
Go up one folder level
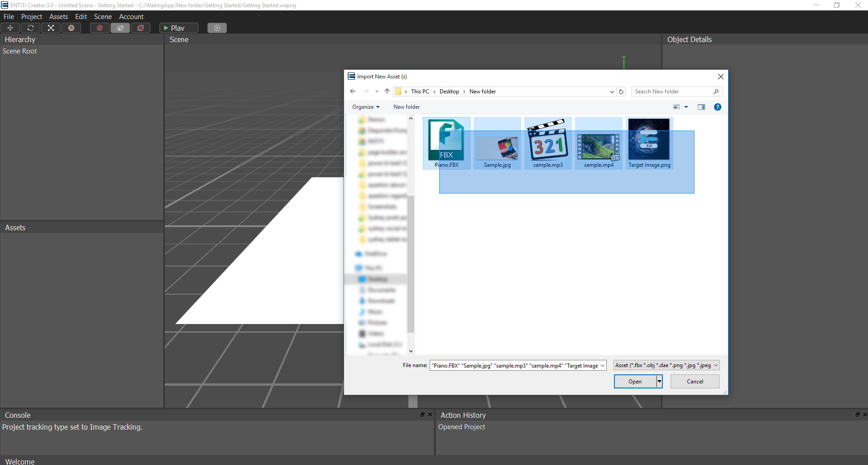coord(387,92)
